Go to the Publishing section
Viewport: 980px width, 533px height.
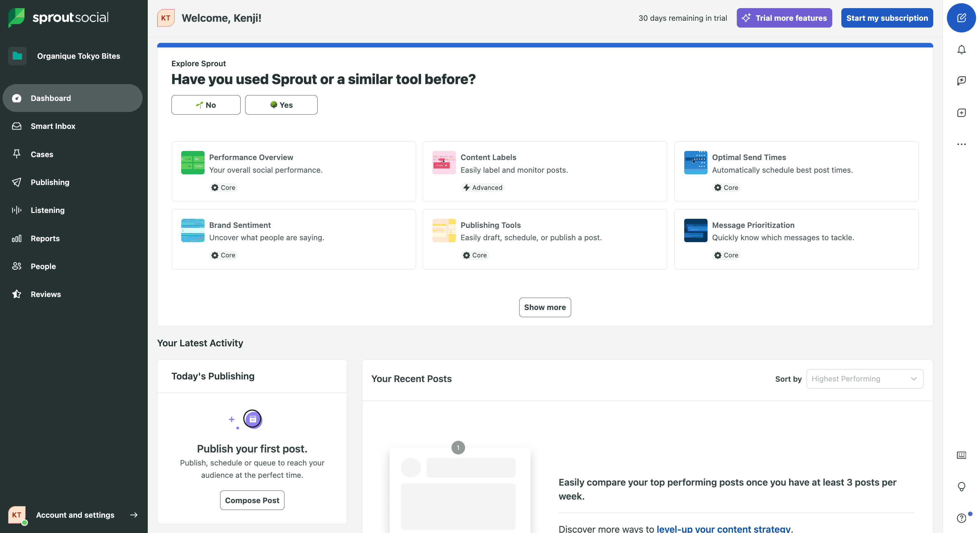click(50, 182)
